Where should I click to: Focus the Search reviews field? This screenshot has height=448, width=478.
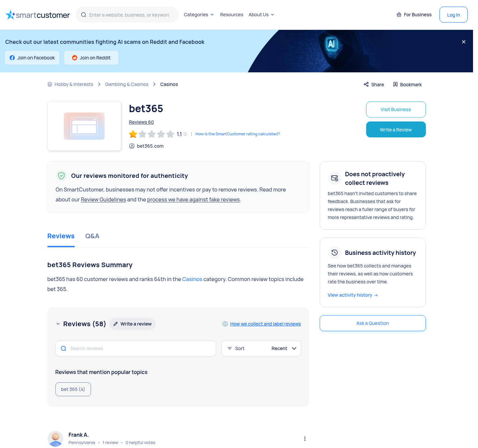(136, 348)
